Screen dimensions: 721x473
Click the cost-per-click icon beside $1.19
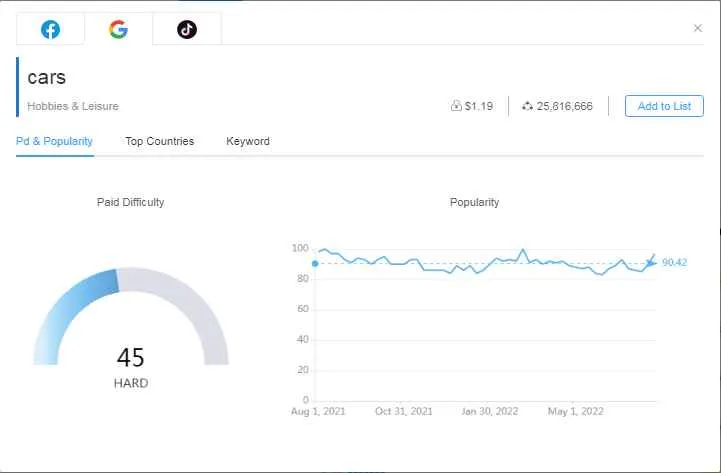456,106
